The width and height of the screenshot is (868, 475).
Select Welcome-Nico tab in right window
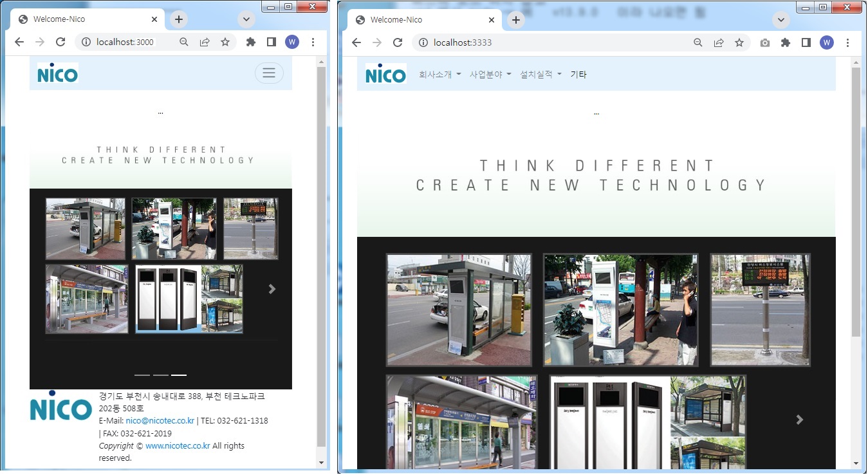(425, 20)
